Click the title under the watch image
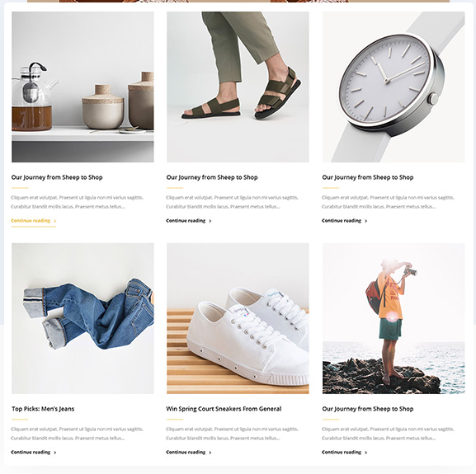 pyautogui.click(x=368, y=177)
